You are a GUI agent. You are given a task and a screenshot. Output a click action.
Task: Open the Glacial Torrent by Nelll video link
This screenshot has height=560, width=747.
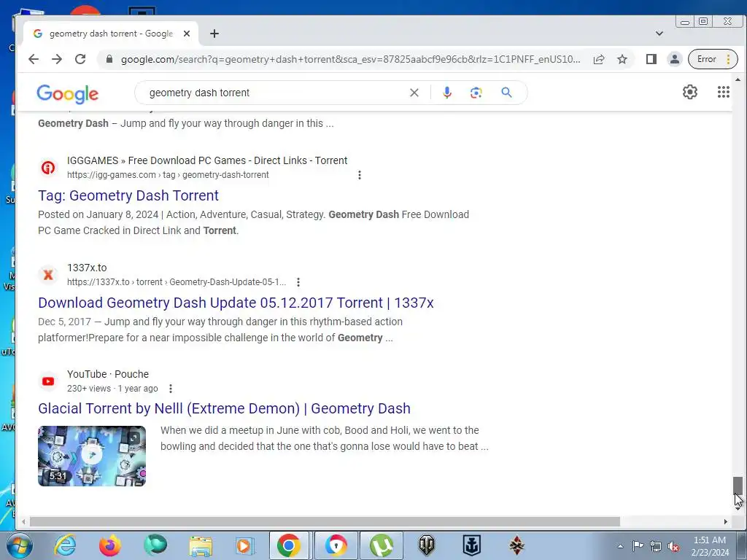224,408
